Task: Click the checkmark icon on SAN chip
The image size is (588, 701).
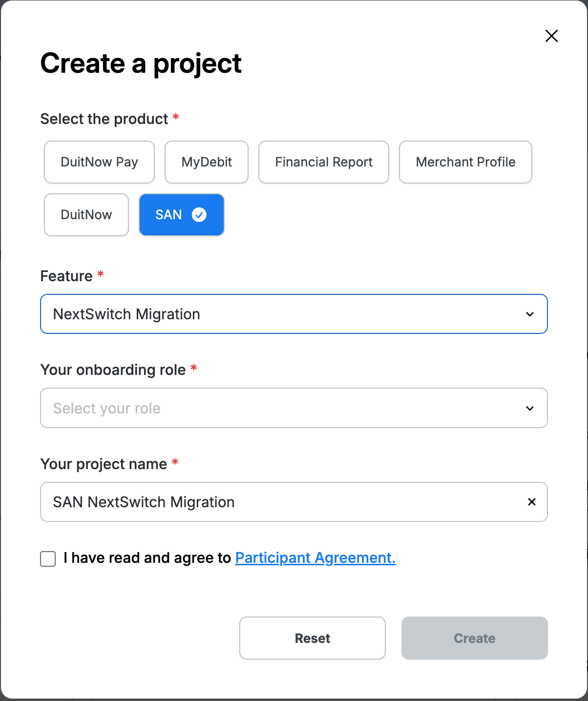Action: click(x=199, y=215)
